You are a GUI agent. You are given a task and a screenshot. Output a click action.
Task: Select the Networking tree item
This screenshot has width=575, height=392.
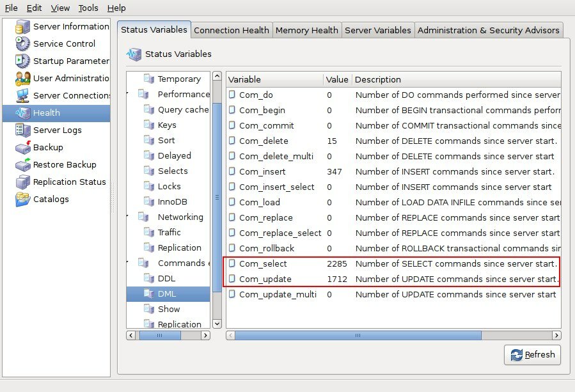point(180,217)
